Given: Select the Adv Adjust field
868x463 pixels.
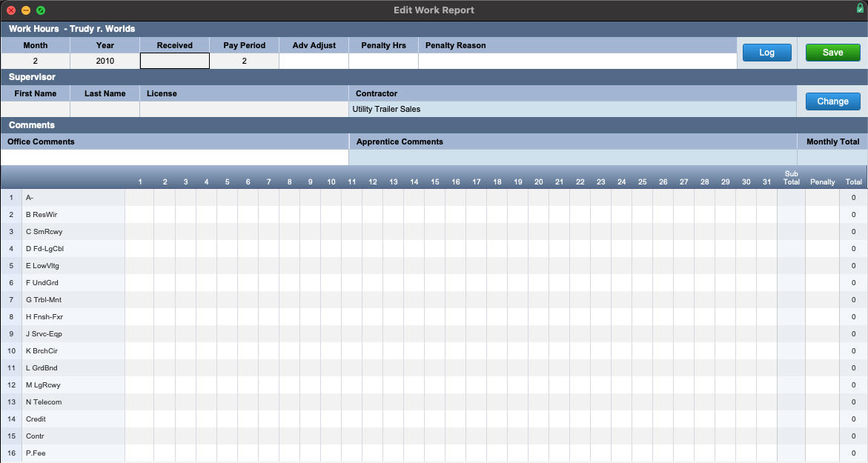Looking at the screenshot, I should [x=314, y=61].
